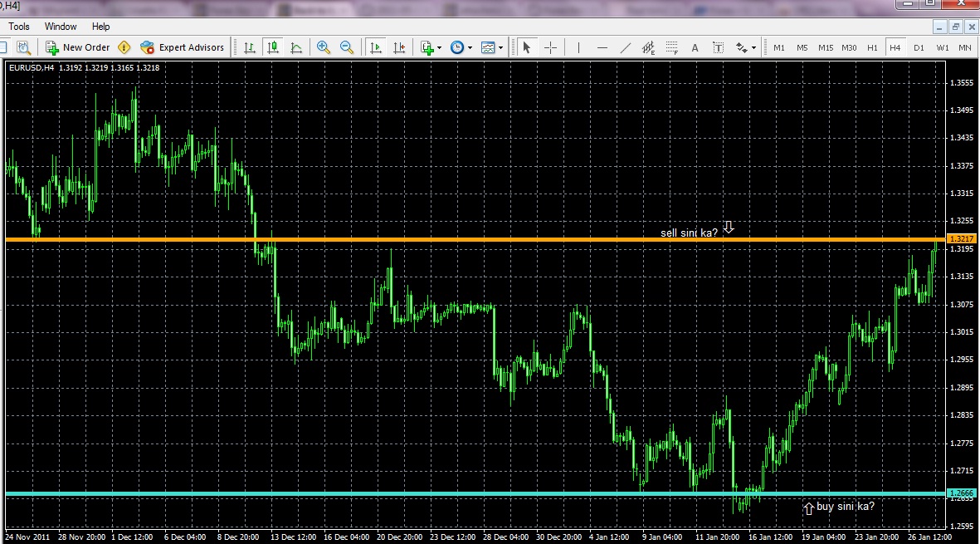Select the trendline drawing tool
Image resolution: width=980 pixels, height=544 pixels.
[x=625, y=47]
